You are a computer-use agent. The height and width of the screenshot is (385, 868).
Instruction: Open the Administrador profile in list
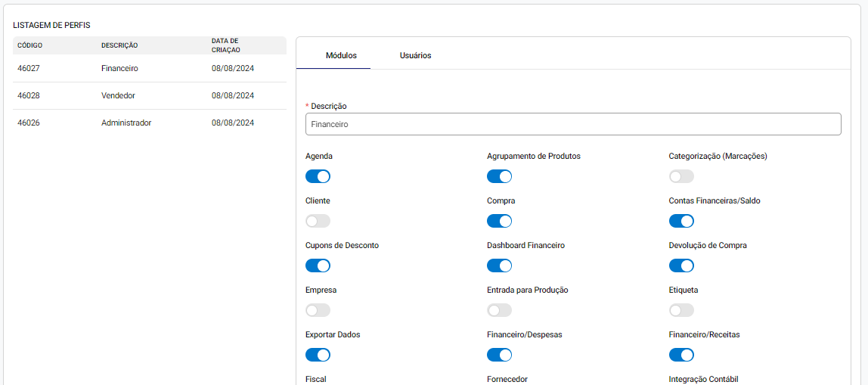(148, 123)
